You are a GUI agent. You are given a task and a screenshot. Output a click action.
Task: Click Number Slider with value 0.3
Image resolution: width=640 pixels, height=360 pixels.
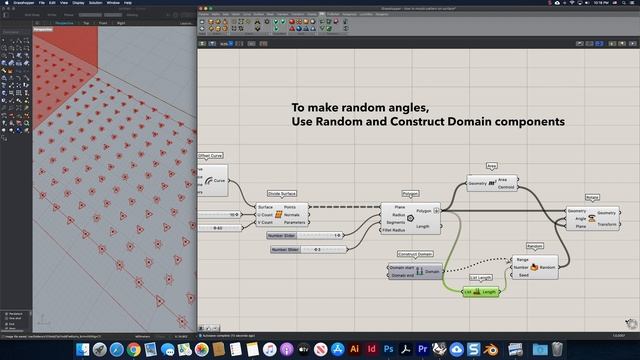click(x=308, y=249)
